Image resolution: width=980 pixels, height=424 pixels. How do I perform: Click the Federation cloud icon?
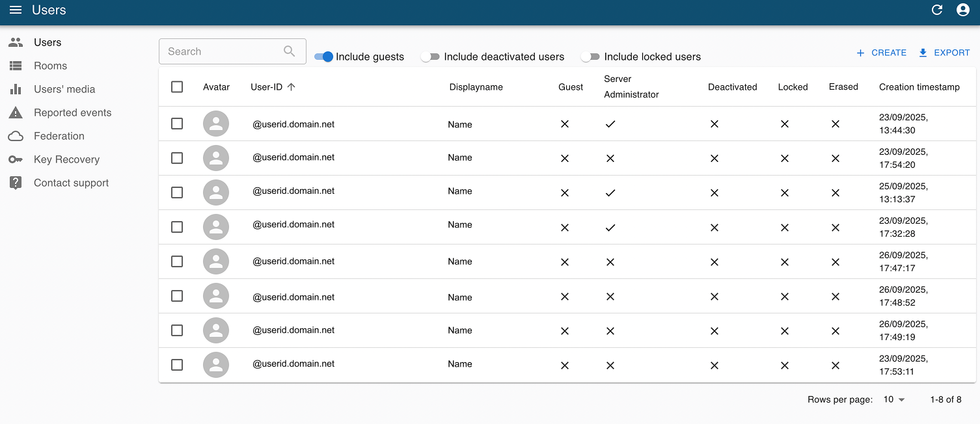(x=16, y=136)
